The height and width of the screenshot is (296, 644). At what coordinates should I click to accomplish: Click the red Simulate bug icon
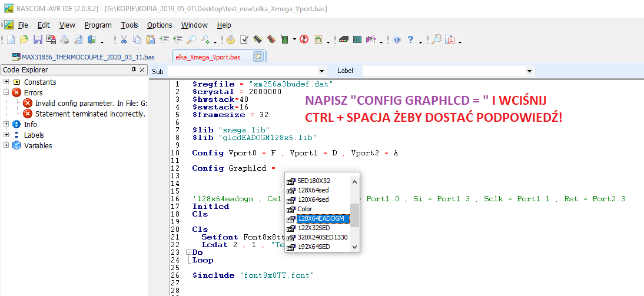304,39
